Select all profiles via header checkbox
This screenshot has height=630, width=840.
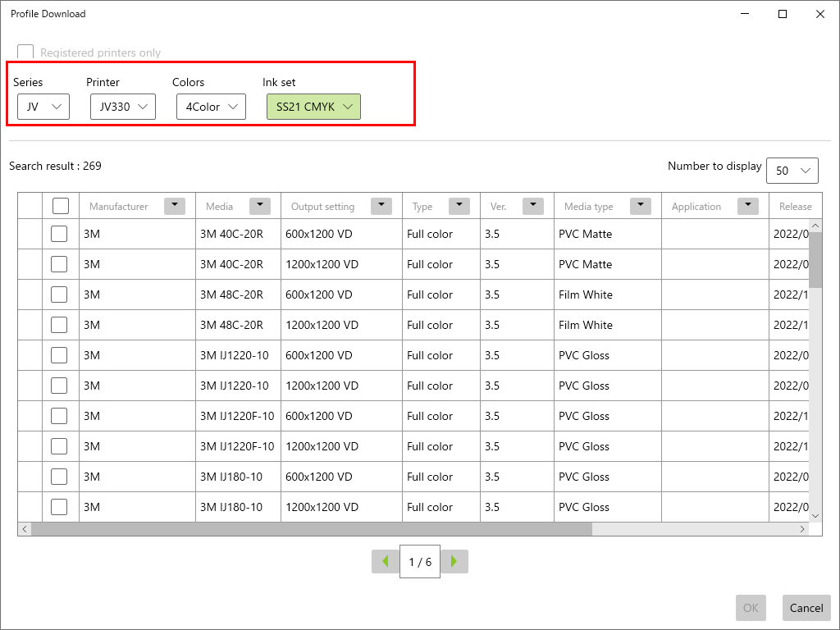[60, 205]
